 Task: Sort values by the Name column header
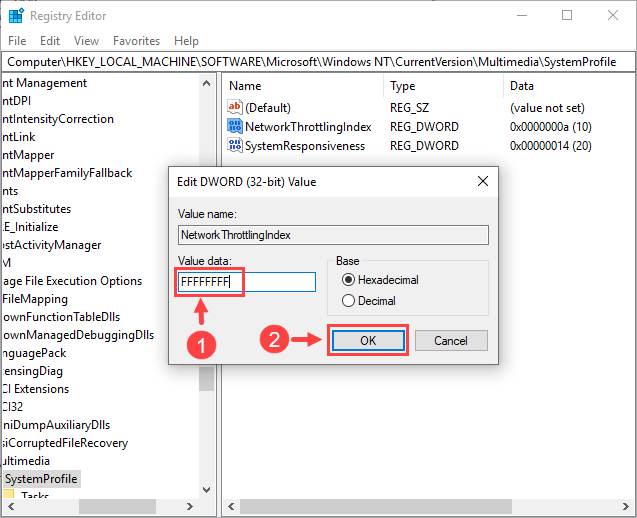click(245, 86)
